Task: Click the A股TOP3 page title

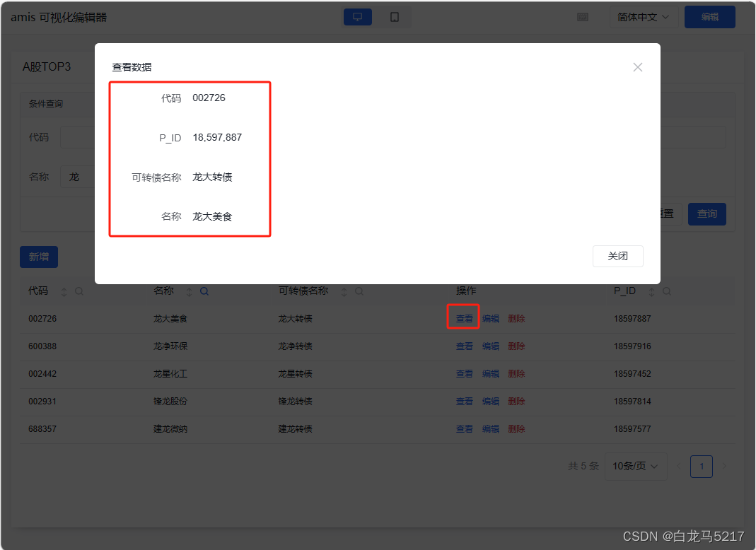Action: 46,66
